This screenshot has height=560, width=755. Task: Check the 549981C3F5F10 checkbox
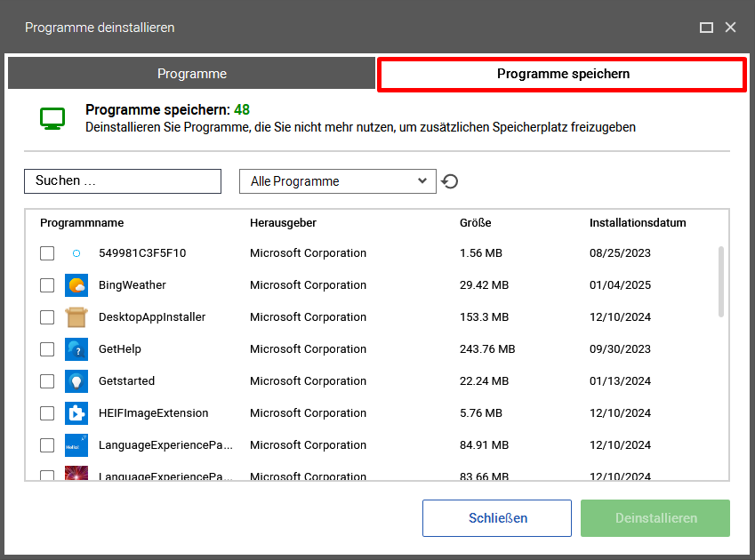click(47, 253)
